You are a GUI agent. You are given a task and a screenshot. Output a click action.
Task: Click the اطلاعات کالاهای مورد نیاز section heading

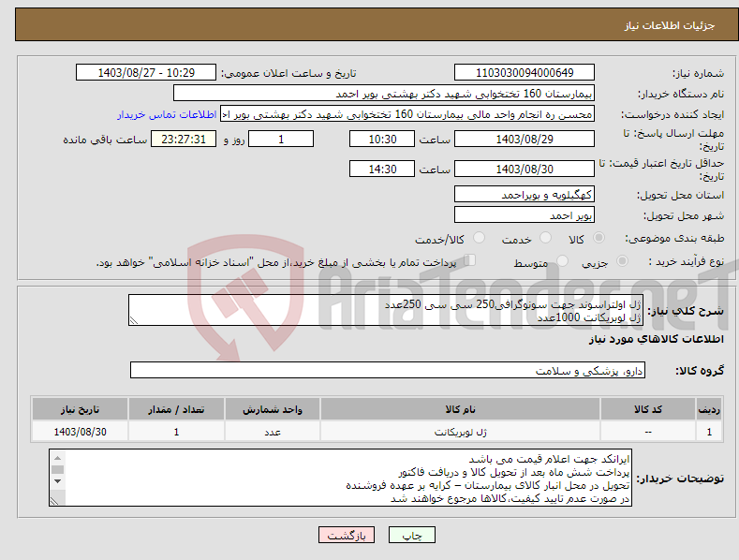656,339
